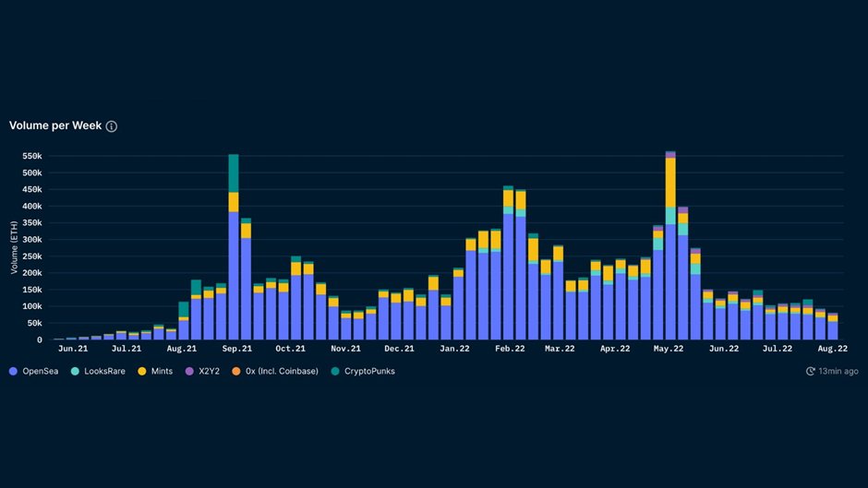Screen dimensions: 868x488
Task: Click the Sep.21 x-axis label
Action: click(237, 349)
